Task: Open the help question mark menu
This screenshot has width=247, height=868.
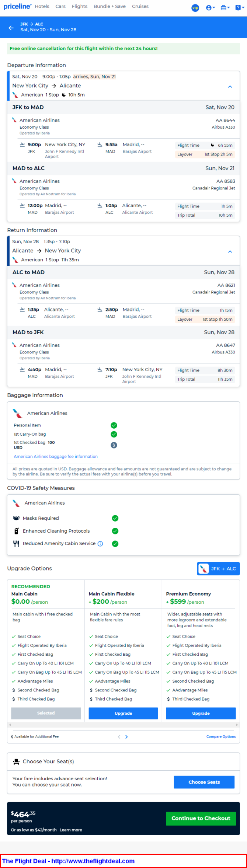Action: tap(238, 8)
